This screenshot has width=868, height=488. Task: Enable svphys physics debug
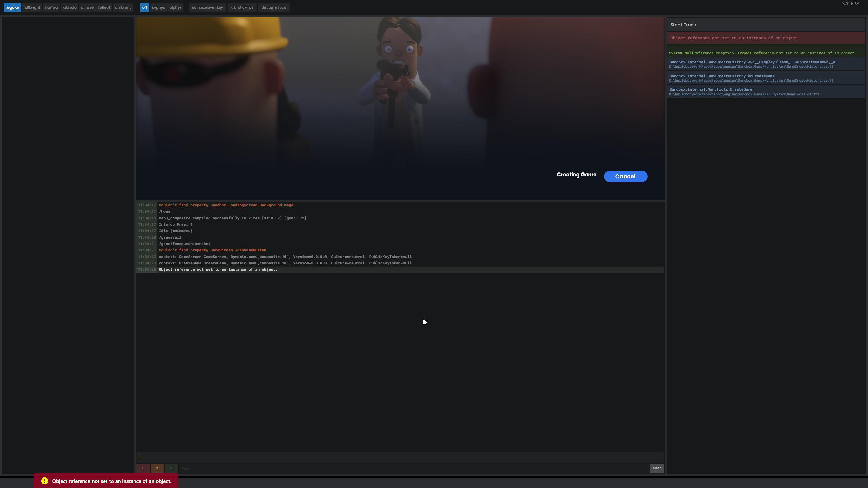click(158, 7)
